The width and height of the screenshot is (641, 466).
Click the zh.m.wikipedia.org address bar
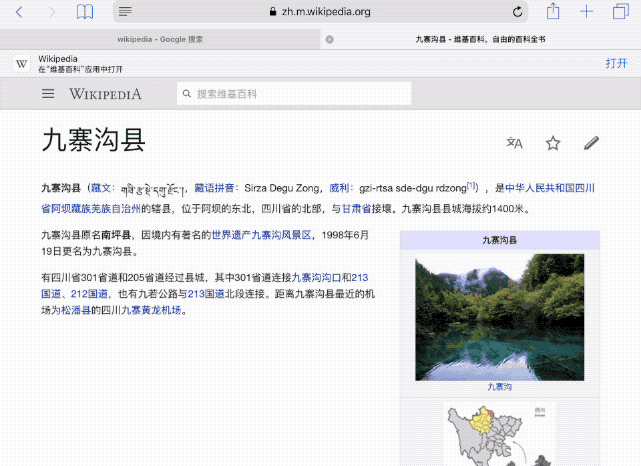tap(320, 12)
